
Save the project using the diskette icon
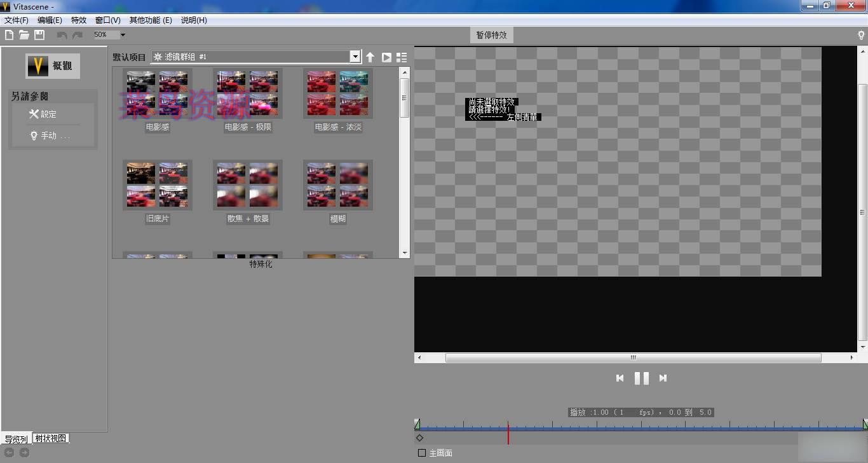click(x=39, y=35)
